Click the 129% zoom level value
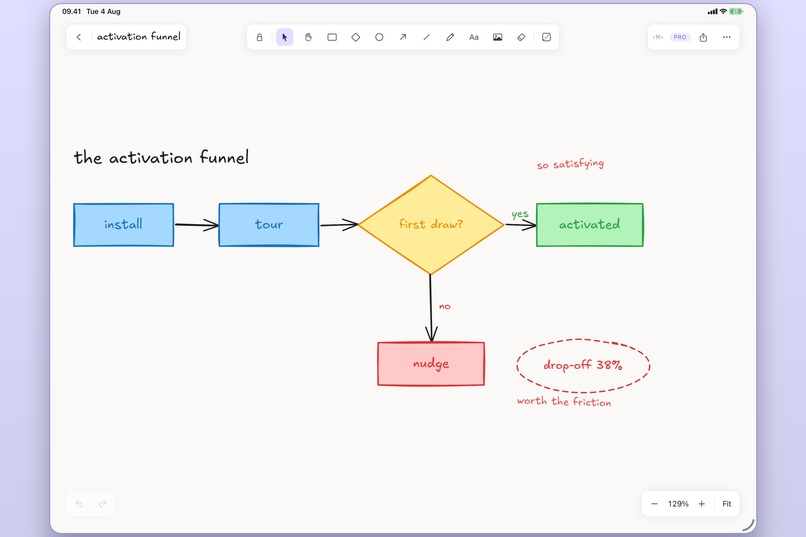 tap(678, 504)
